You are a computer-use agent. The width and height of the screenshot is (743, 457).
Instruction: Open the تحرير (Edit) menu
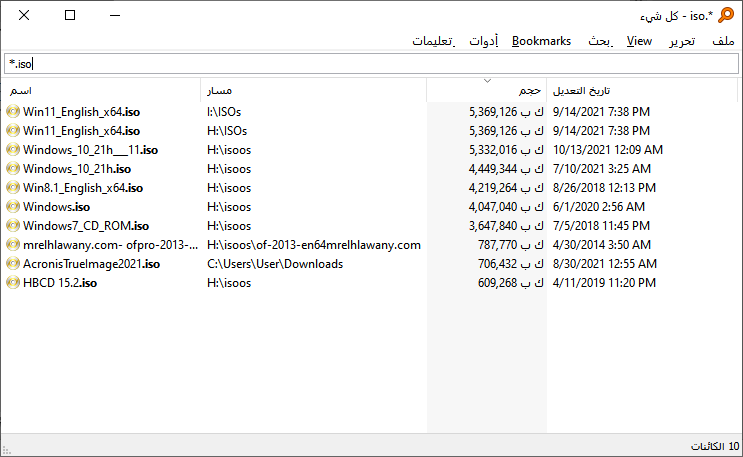[682, 41]
